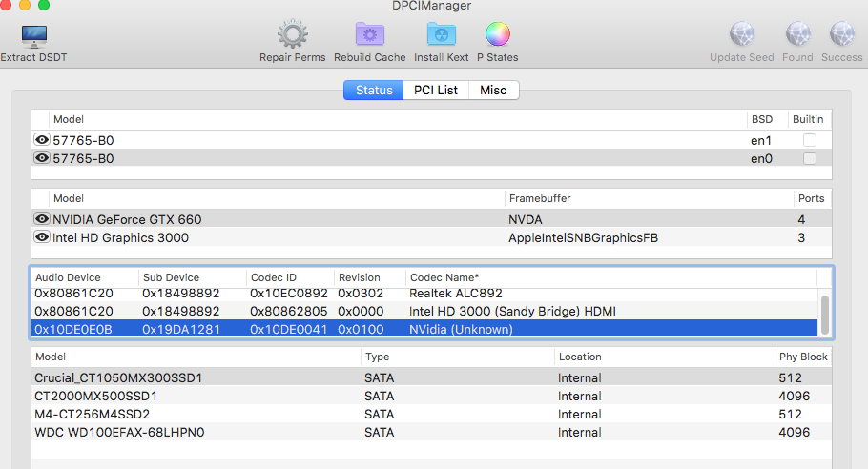Select Intel HD 3000 (Sandy Bridge) HDMI row
868x469 pixels.
pyautogui.click(x=424, y=311)
